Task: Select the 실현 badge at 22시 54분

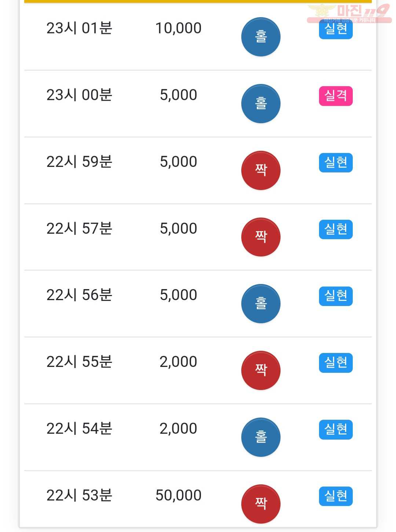Action: pyautogui.click(x=336, y=430)
